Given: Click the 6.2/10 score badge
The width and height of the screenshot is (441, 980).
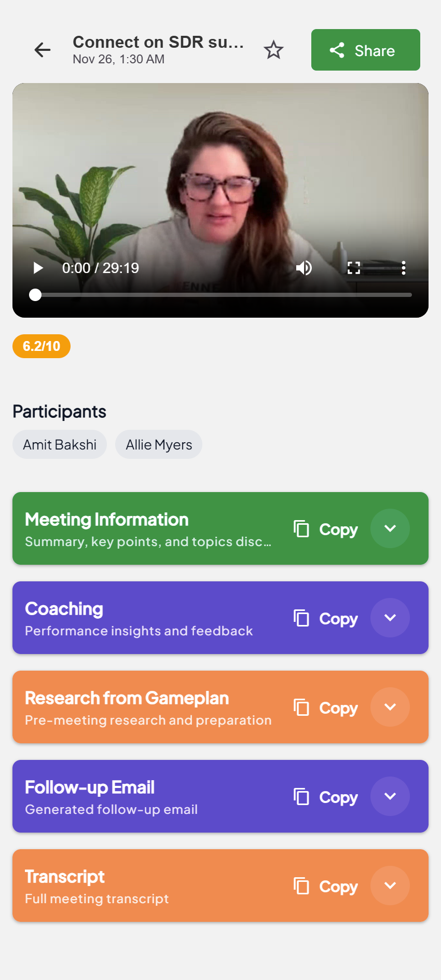Looking at the screenshot, I should 42,346.
